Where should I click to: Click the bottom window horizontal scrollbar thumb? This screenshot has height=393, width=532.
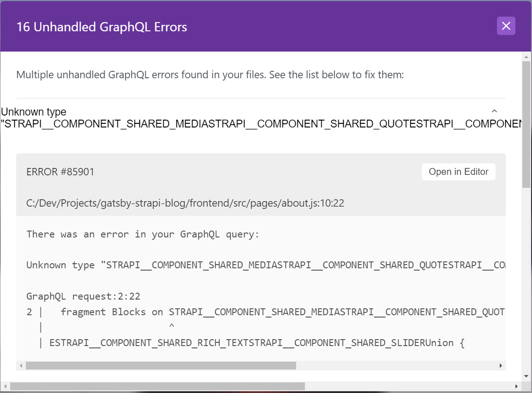click(158, 386)
